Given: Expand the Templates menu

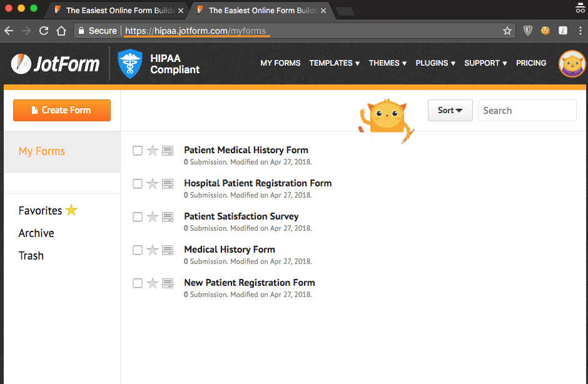Looking at the screenshot, I should click(334, 63).
